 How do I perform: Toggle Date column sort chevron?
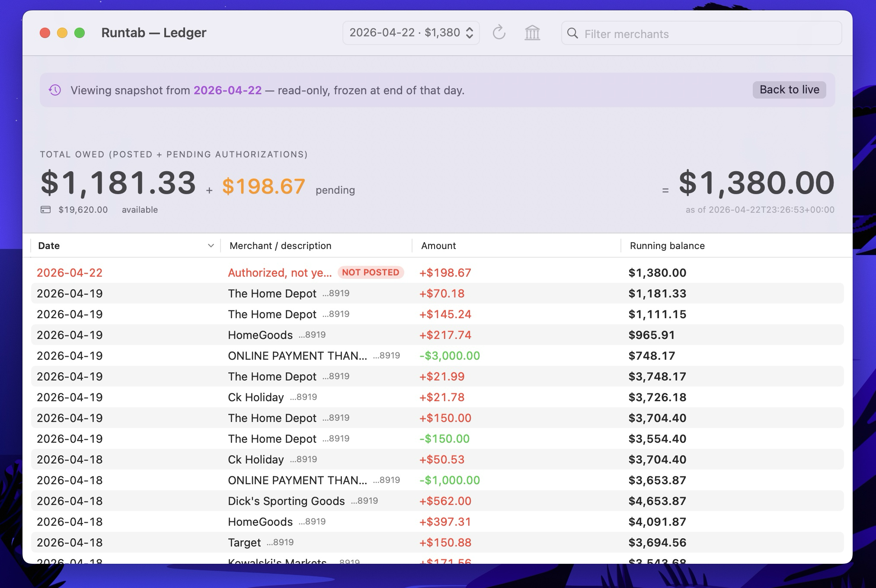(211, 246)
